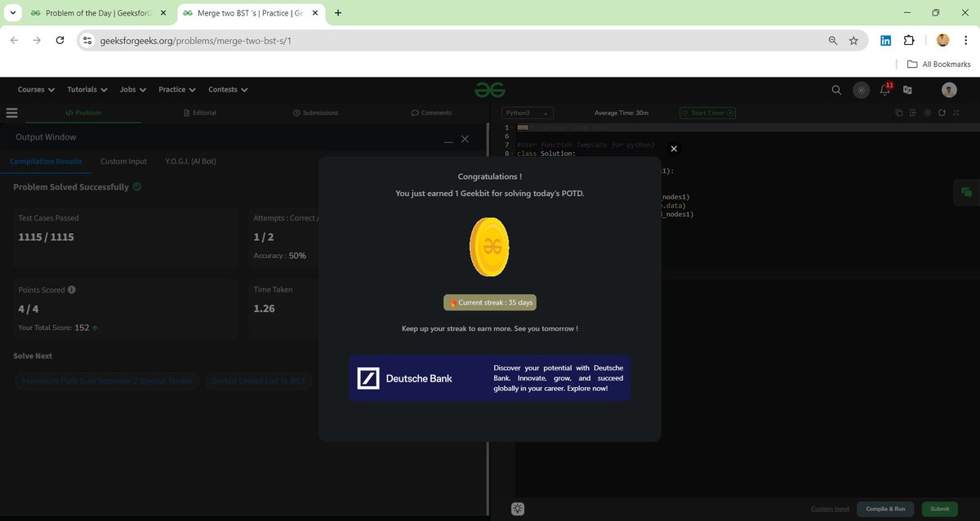
Task: Open the notifications bell icon
Action: pos(885,89)
